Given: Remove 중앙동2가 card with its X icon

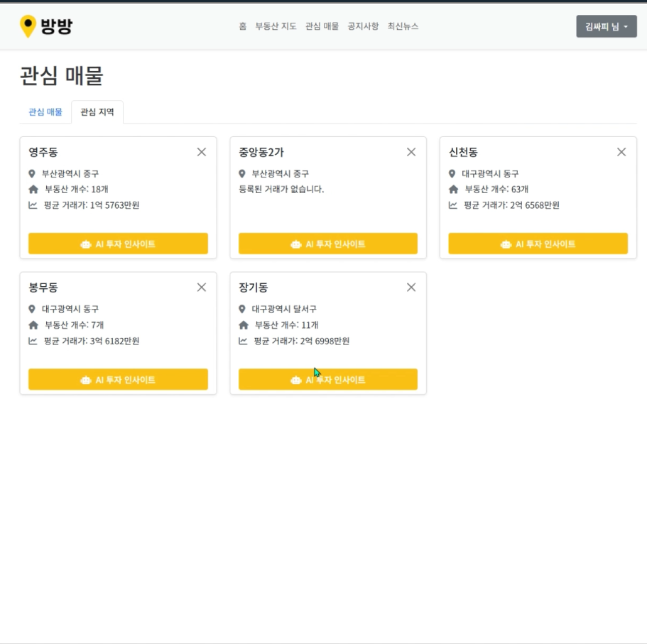Looking at the screenshot, I should pos(411,152).
